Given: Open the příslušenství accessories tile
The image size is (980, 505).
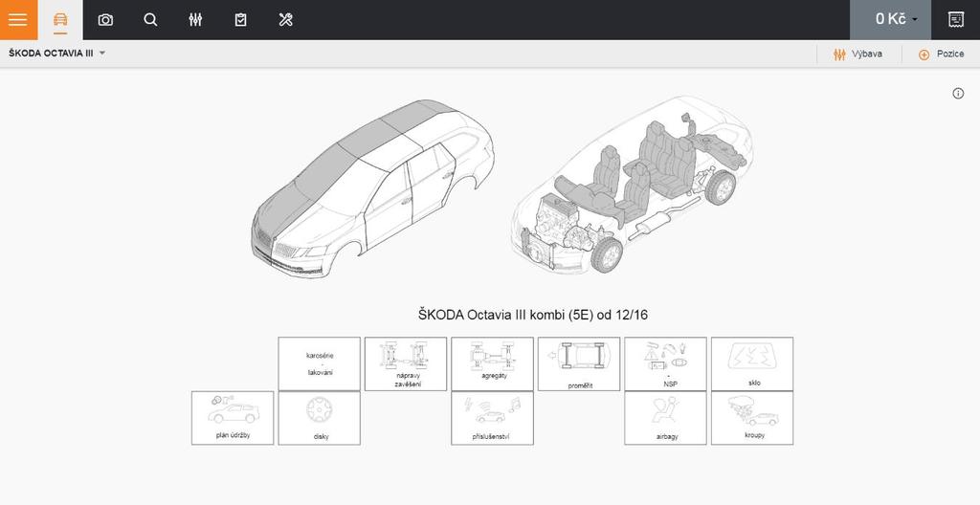Looking at the screenshot, I should point(493,418).
